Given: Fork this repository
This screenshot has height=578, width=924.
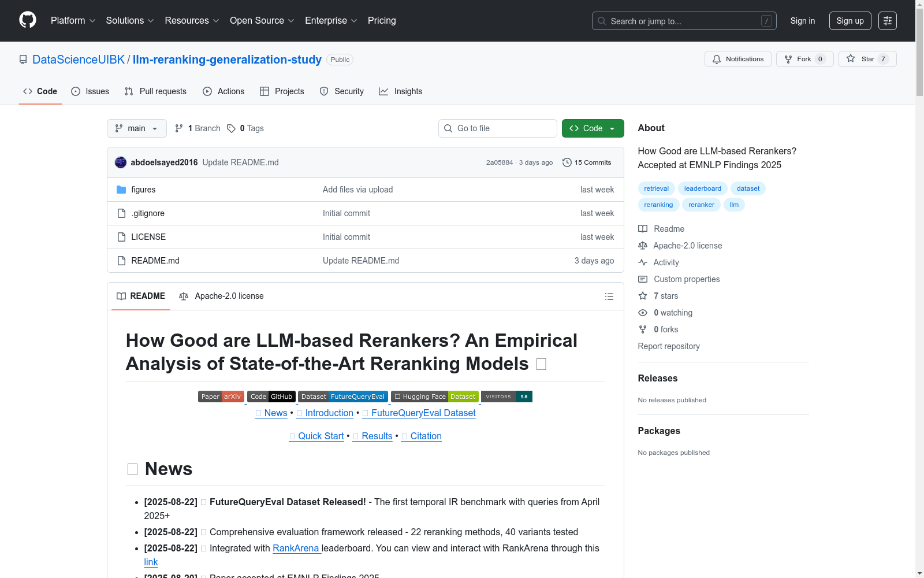Looking at the screenshot, I should (805, 59).
